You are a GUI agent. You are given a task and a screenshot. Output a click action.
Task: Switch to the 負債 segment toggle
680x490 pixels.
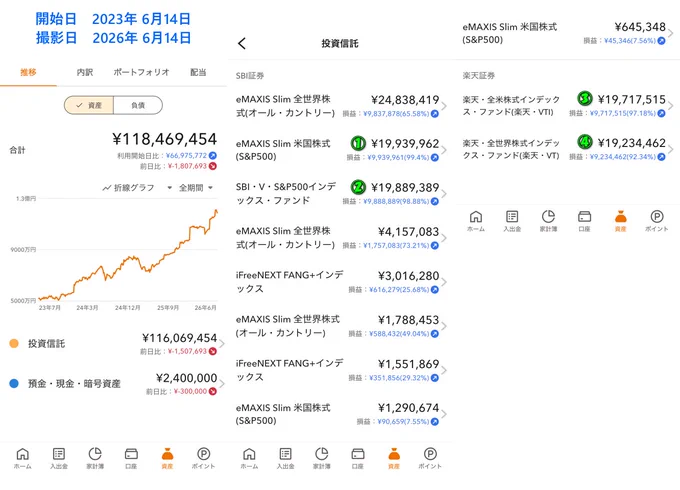(x=138, y=105)
